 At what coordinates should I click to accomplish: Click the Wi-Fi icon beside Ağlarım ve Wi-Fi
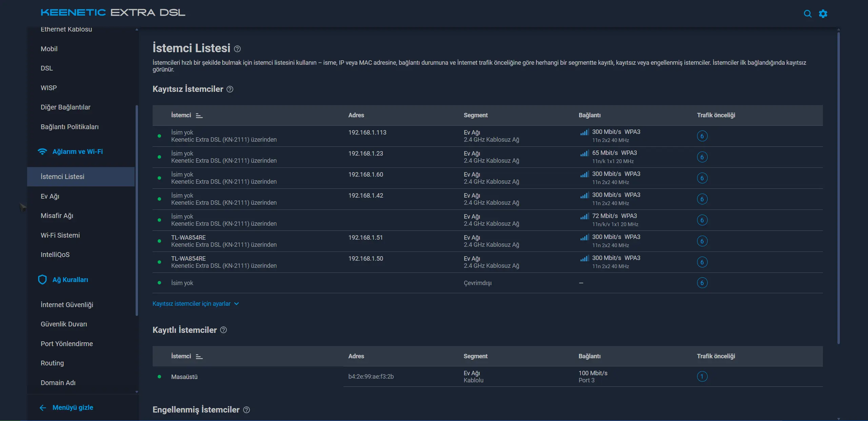pyautogui.click(x=42, y=152)
